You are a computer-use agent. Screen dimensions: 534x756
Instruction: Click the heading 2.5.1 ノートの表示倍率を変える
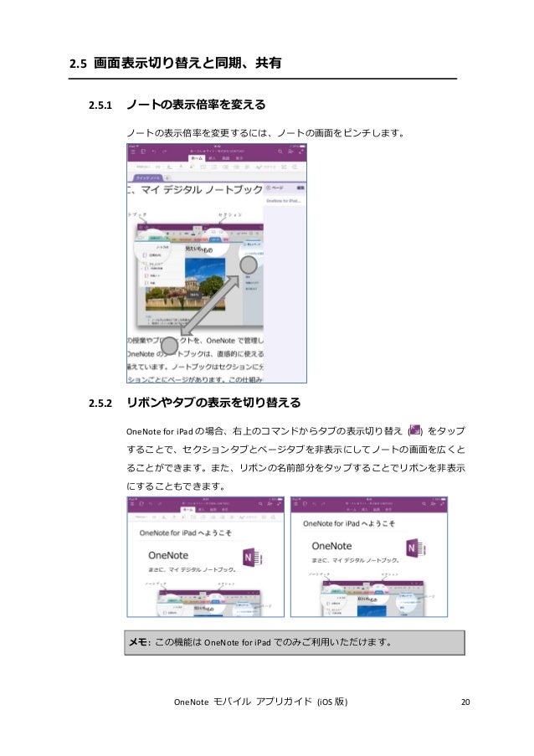(x=177, y=105)
